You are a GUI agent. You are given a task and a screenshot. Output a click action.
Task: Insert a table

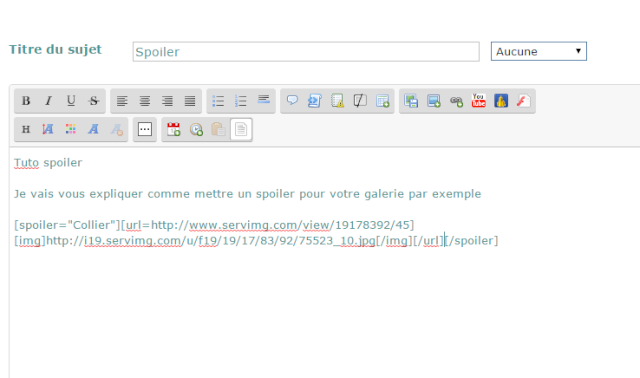[x=383, y=101]
